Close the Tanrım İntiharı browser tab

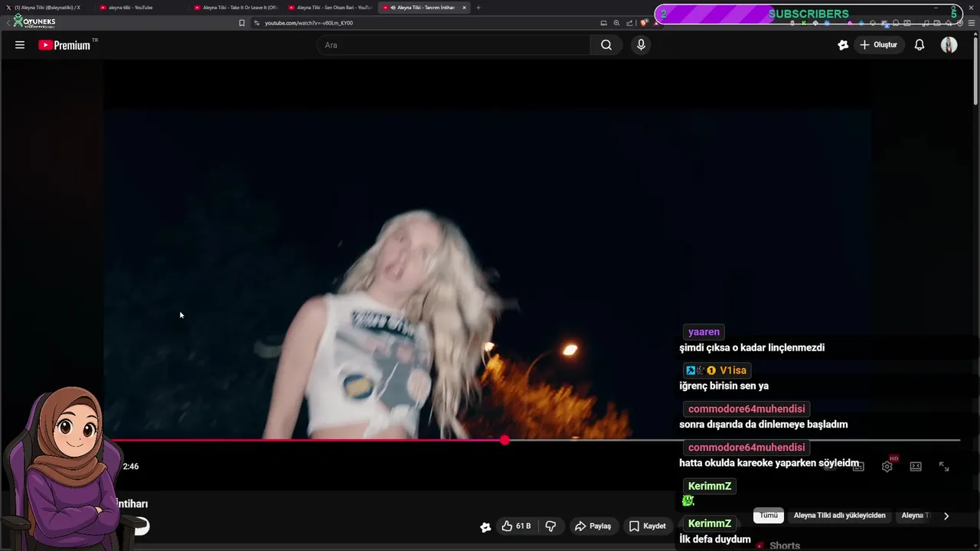pos(464,8)
